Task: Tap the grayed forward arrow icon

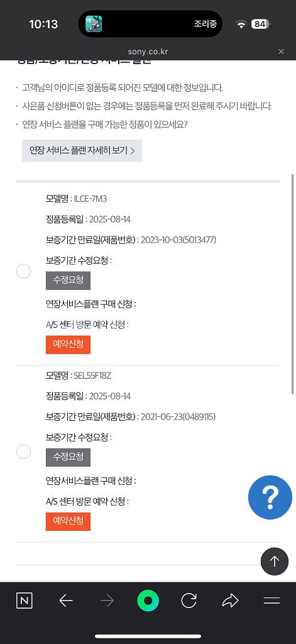Action: click(x=107, y=601)
